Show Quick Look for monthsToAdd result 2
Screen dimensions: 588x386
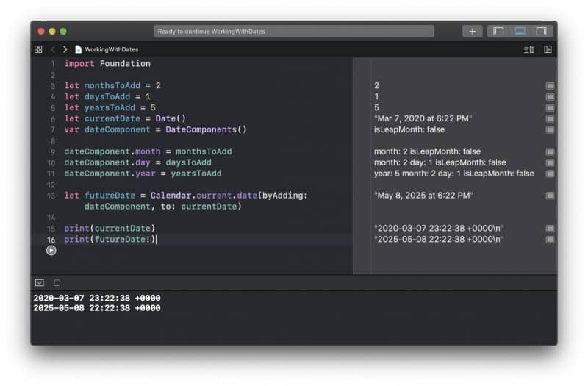point(550,86)
